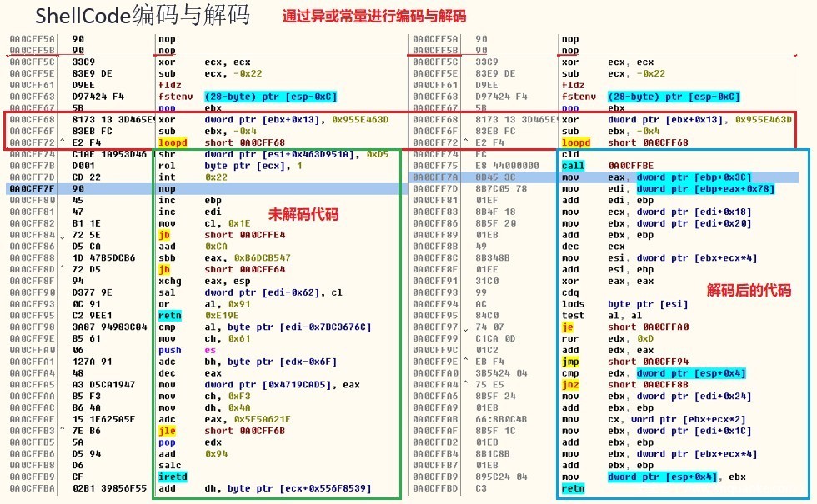Click the operand 'byte ptr [esi]'
The image size is (817, 504).
[648, 303]
